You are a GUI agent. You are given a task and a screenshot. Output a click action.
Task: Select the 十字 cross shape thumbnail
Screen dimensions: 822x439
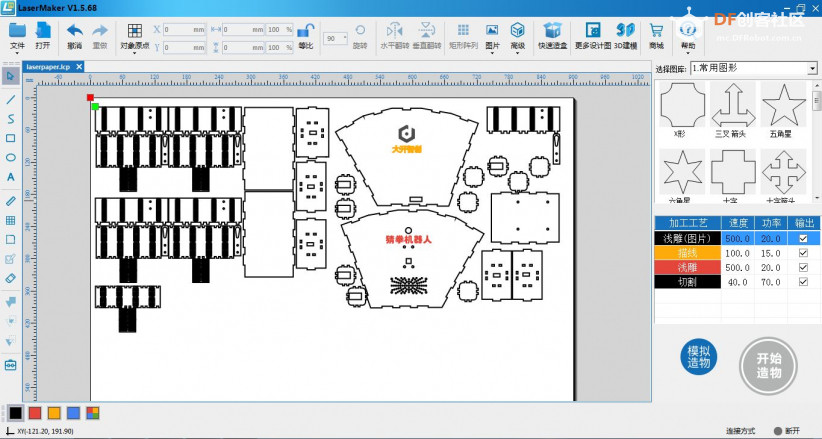pyautogui.click(x=733, y=172)
